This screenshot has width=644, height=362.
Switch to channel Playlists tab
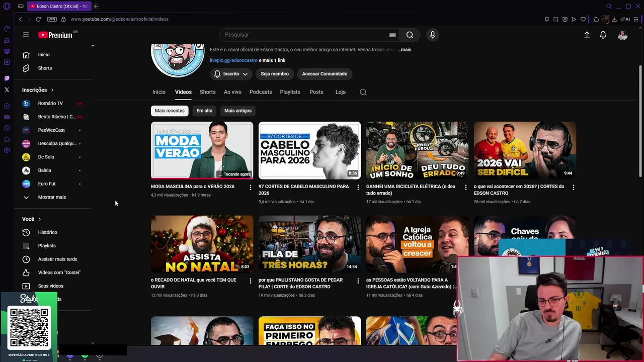[290, 92]
